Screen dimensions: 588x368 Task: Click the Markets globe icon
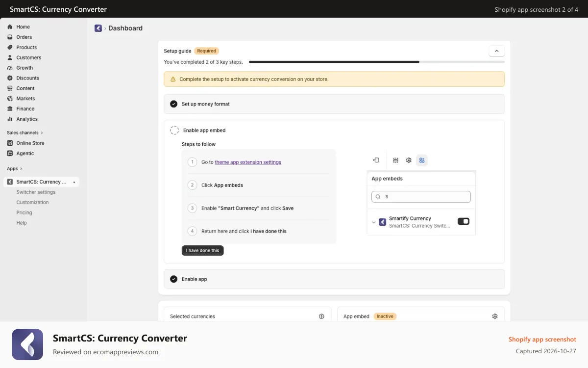click(x=10, y=99)
